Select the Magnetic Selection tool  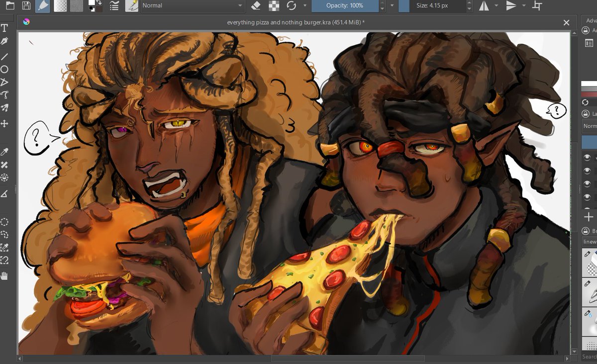pos(5,261)
